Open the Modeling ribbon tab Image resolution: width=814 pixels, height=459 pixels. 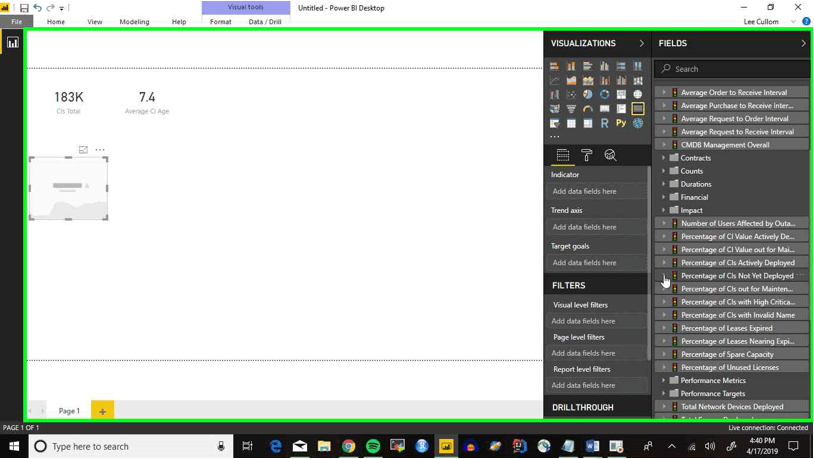click(134, 22)
